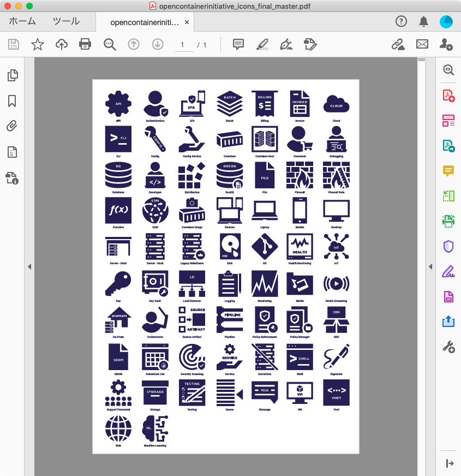Open the page thumbnails panel
The width and height of the screenshot is (461, 476).
point(12,75)
